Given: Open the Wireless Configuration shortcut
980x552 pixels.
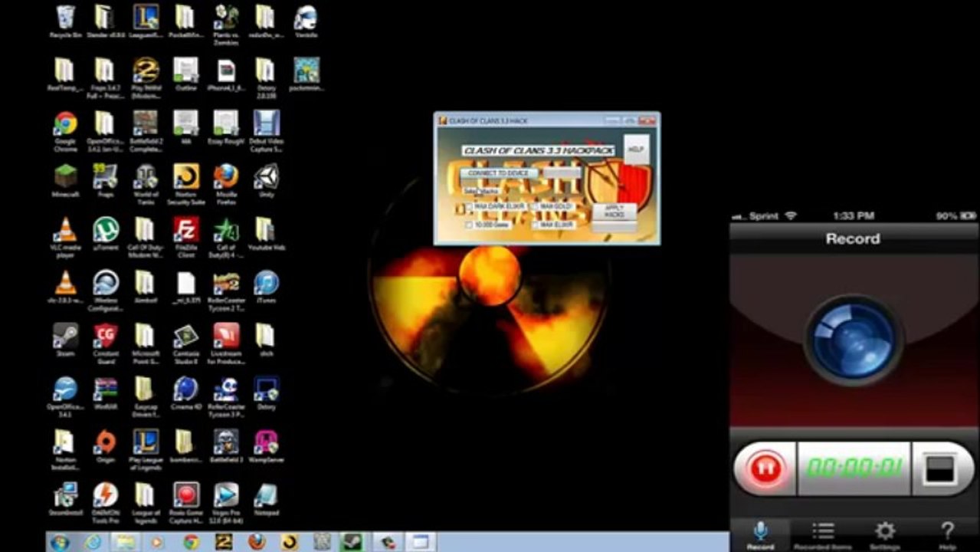Looking at the screenshot, I should click(x=105, y=291).
